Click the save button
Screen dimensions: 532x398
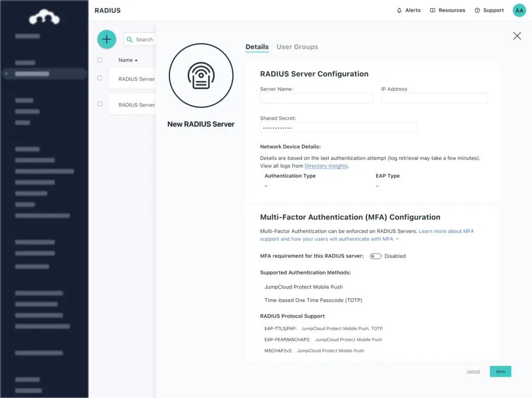500,372
